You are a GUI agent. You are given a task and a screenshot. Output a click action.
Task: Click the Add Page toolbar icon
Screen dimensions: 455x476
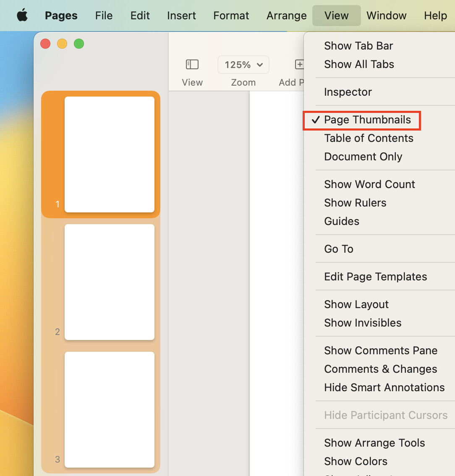[299, 64]
